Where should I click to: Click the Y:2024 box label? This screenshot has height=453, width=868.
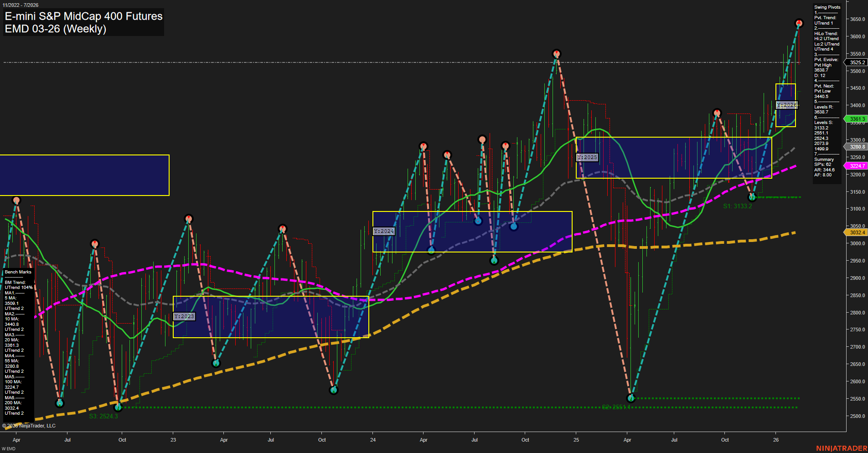(x=383, y=231)
